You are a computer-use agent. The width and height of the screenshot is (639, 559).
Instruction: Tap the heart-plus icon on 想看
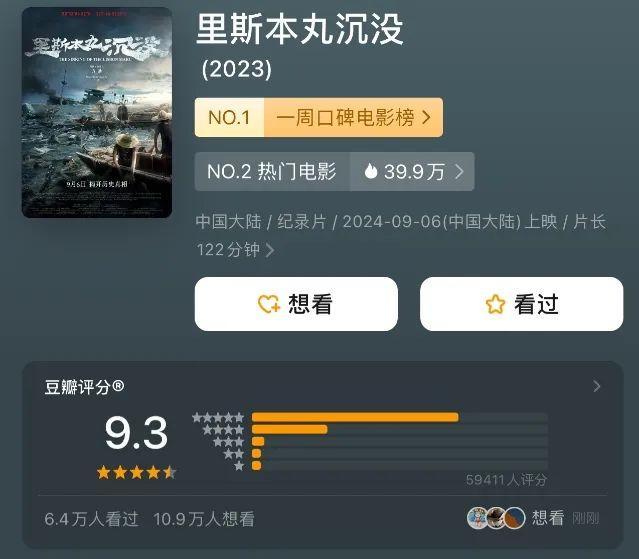(x=269, y=304)
